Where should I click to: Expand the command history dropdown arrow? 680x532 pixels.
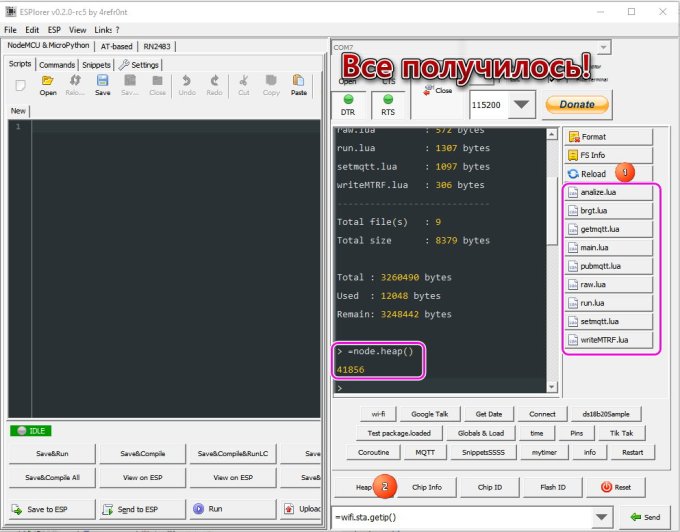click(x=600, y=516)
